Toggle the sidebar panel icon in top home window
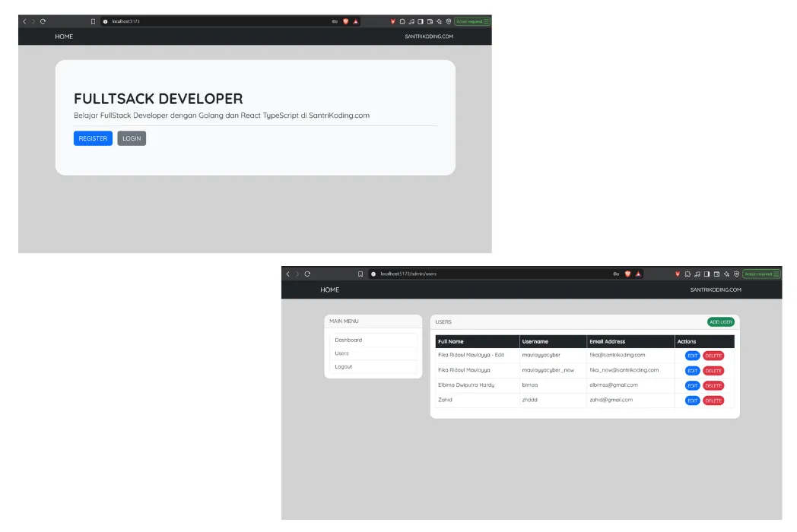797x532 pixels. click(x=421, y=21)
